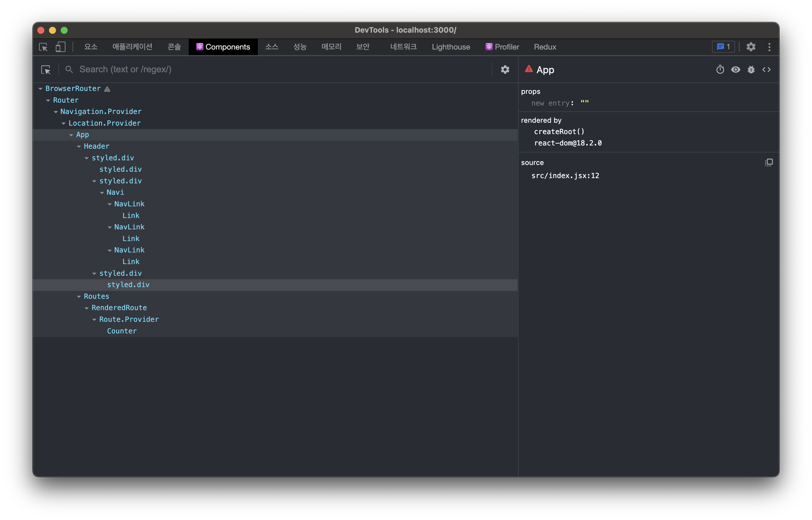This screenshot has width=812, height=520.
Task: Select the Counter component in tree
Action: [122, 331]
